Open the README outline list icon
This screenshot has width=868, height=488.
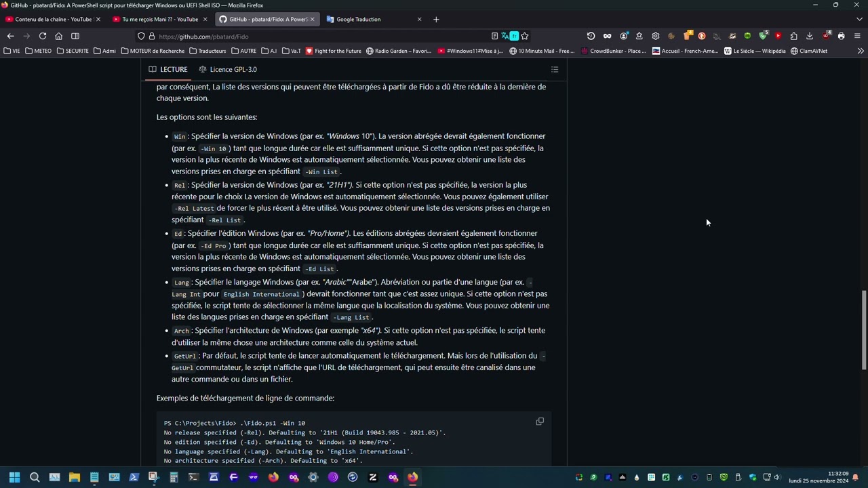click(x=555, y=69)
